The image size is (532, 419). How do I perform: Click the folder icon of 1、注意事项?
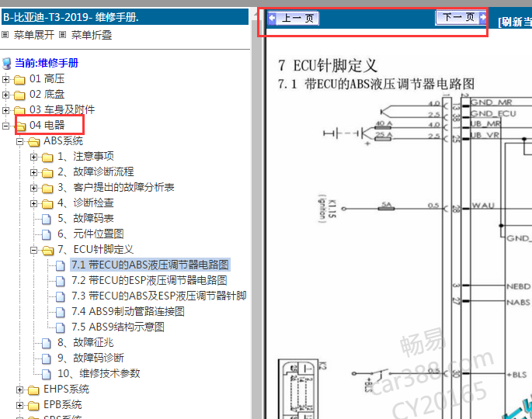click(47, 158)
